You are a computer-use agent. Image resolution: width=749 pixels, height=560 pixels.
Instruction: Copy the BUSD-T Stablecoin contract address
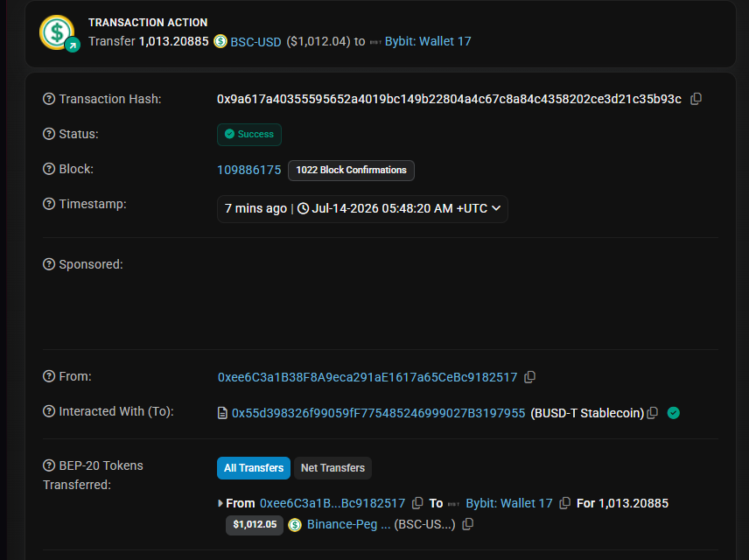(x=653, y=413)
